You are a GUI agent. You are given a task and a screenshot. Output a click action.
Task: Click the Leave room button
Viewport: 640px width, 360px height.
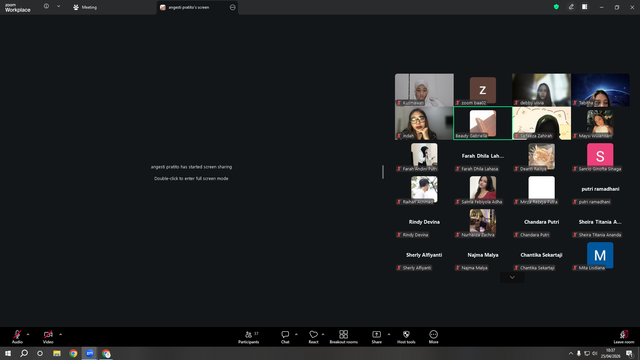click(x=624, y=337)
